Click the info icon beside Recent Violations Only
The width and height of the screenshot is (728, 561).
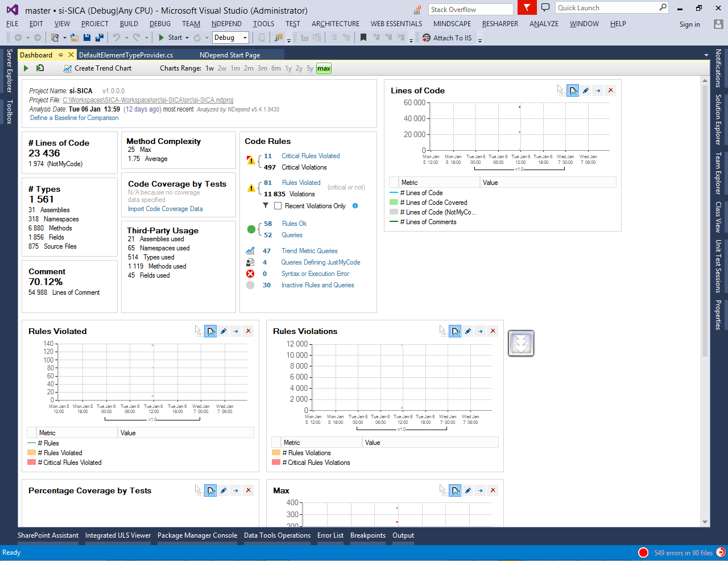(355, 206)
